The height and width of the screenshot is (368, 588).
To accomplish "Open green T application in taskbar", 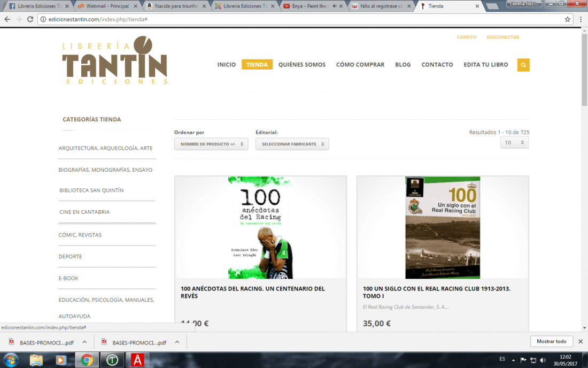I will (x=112, y=360).
